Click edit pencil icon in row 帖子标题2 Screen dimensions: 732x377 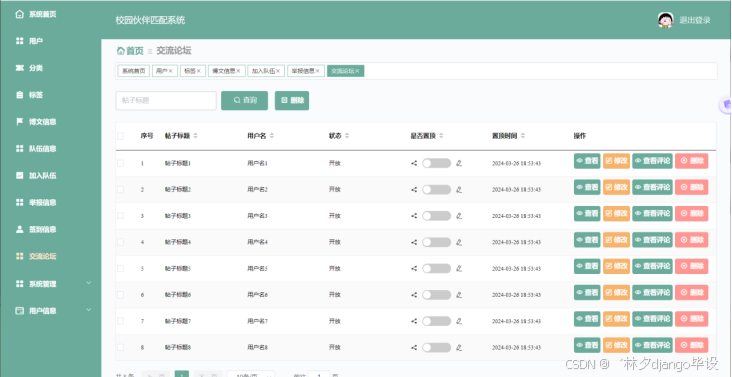tap(459, 189)
